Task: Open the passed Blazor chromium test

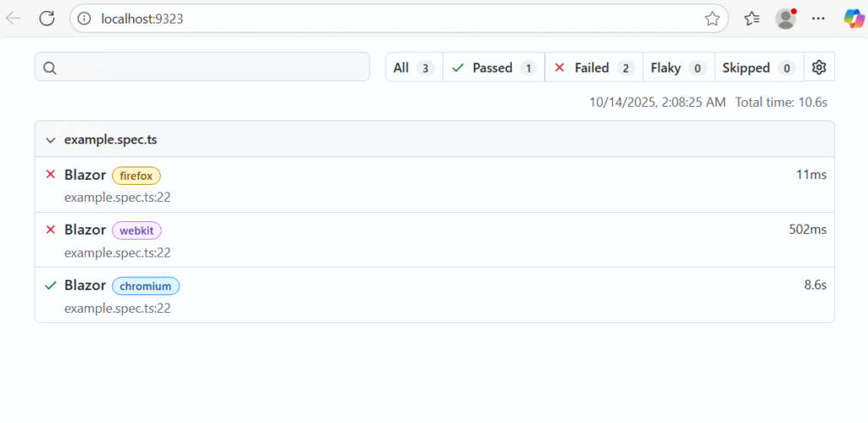Action: (x=85, y=286)
